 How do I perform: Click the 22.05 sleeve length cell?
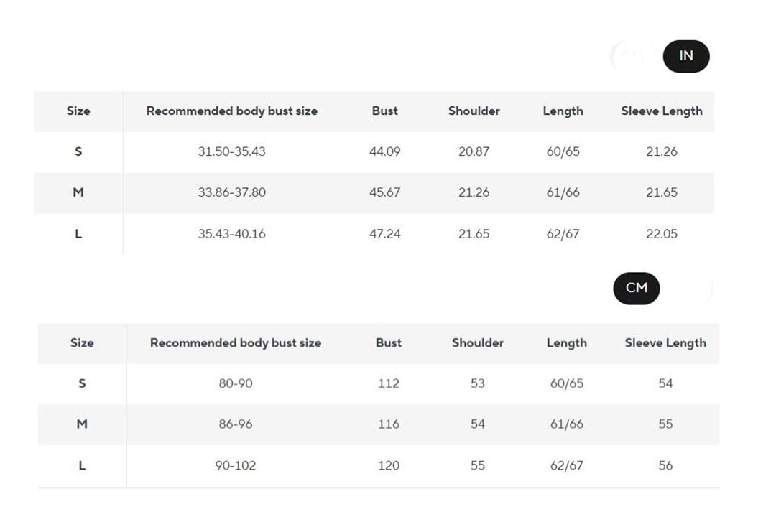(x=662, y=234)
